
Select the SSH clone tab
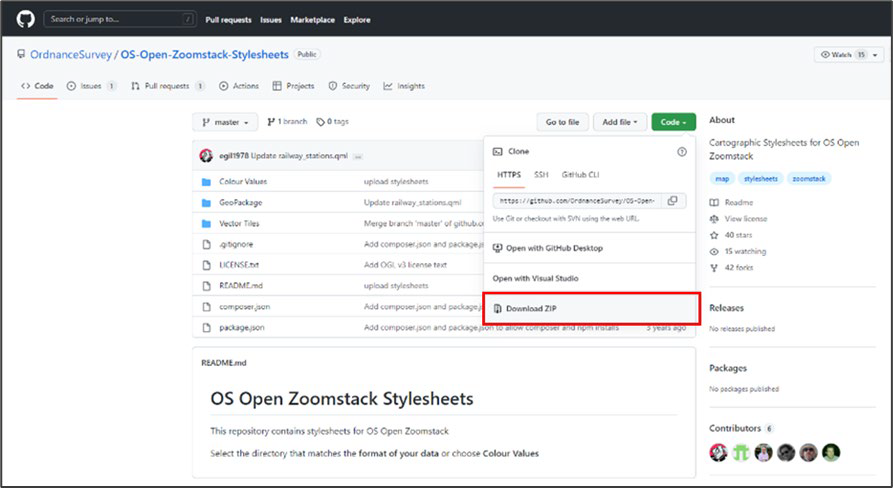(x=541, y=175)
